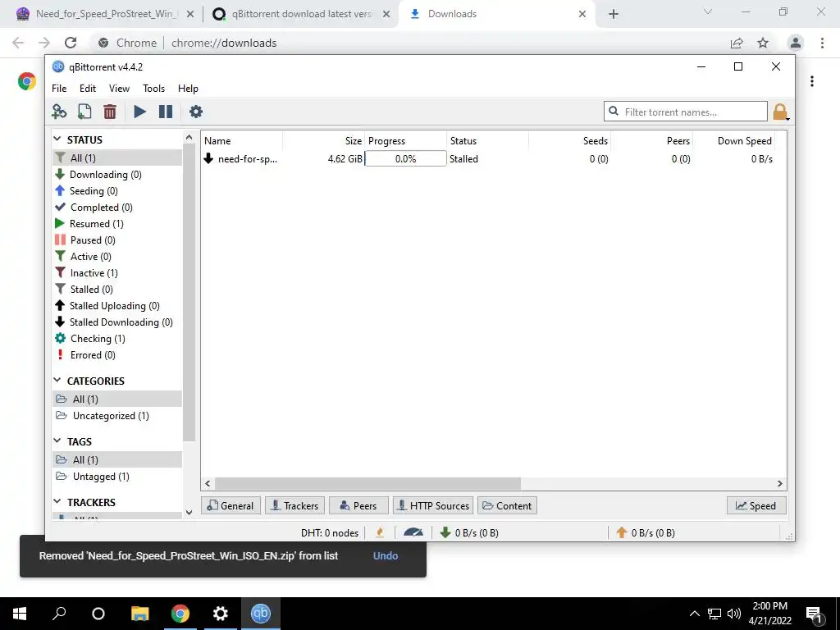Select All (1) under TAGS
Viewport: 840px width, 630px height.
pos(117,459)
